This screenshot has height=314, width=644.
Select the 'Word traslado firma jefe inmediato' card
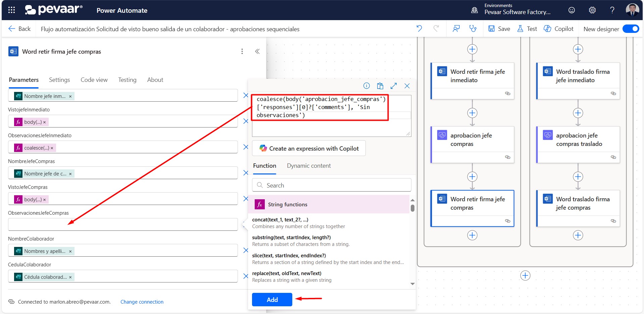coord(578,81)
